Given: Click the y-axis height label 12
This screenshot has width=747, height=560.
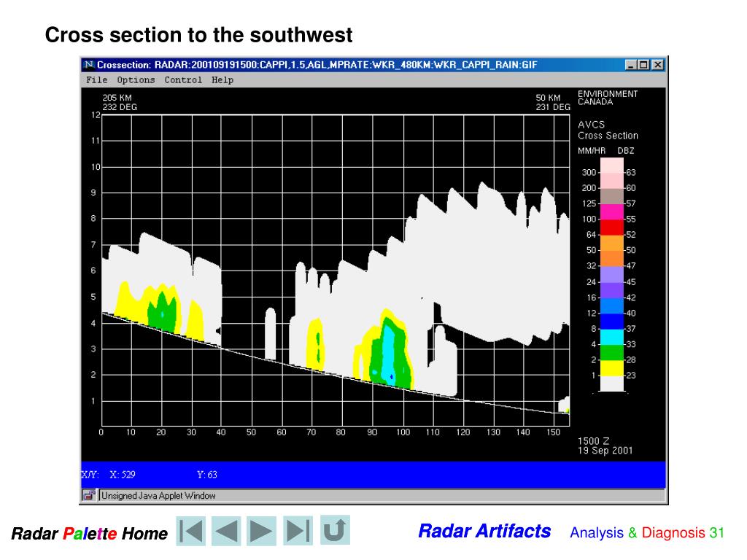Looking at the screenshot, I should (96, 114).
